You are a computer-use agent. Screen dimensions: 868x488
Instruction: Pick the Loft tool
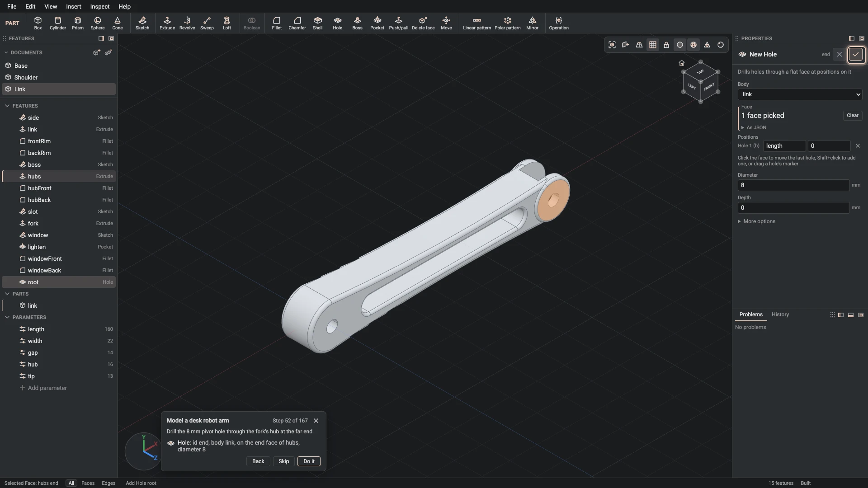click(x=227, y=23)
